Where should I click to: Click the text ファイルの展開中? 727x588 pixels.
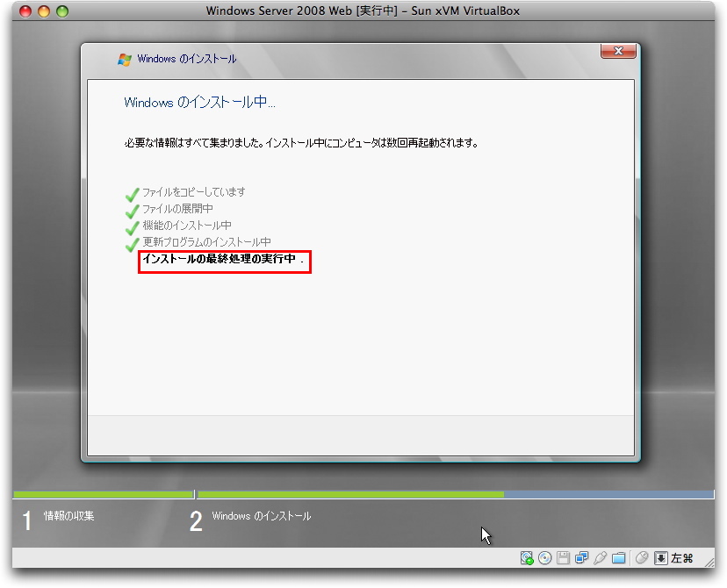coord(177,209)
